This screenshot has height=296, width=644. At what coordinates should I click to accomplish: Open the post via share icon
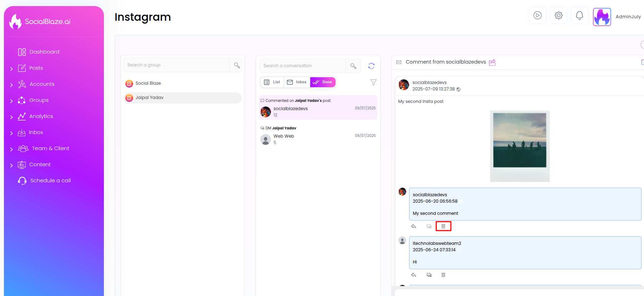point(492,63)
